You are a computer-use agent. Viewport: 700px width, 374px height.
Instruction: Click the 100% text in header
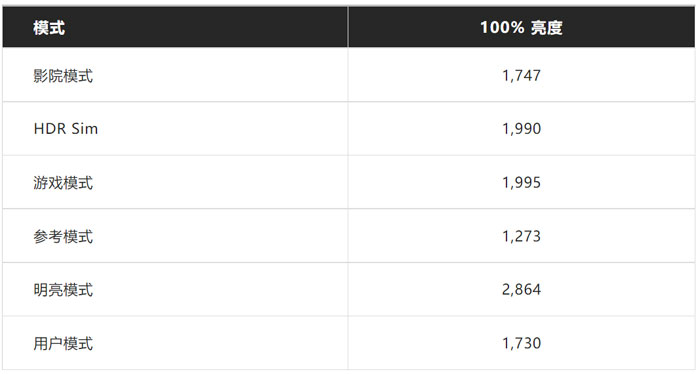502,28
